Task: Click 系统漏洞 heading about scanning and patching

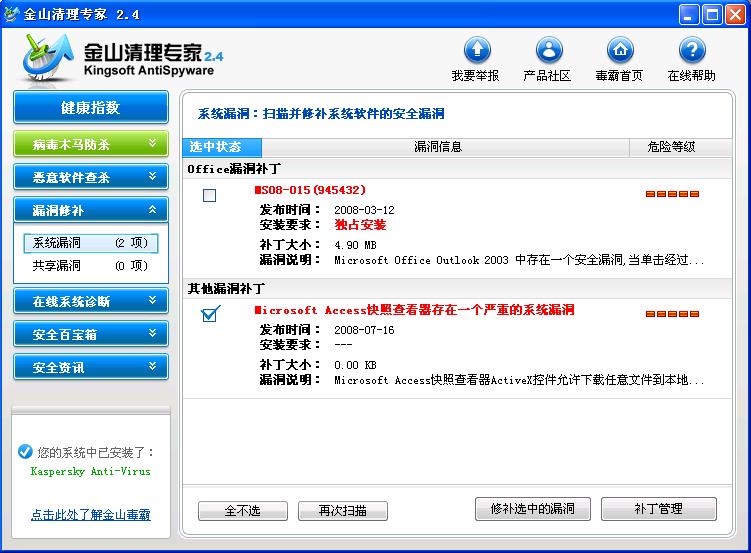Action: coord(321,114)
